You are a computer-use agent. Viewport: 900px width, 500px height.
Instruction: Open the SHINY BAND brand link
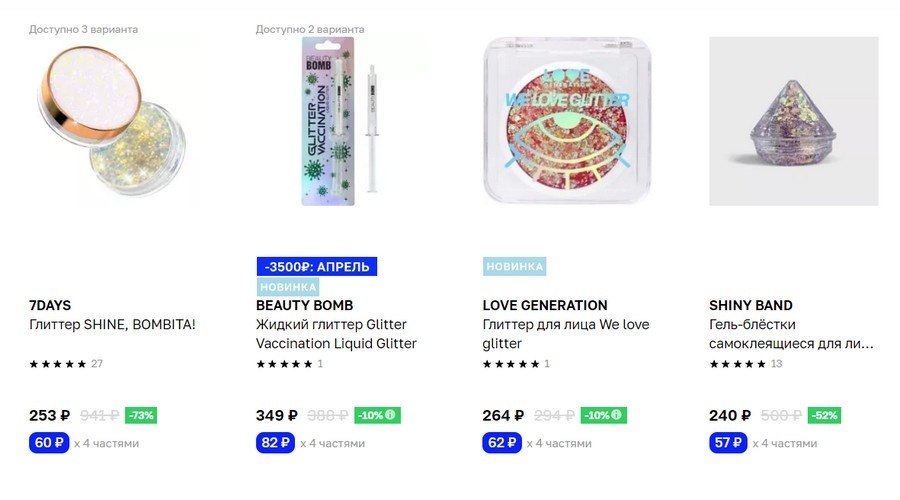[750, 305]
